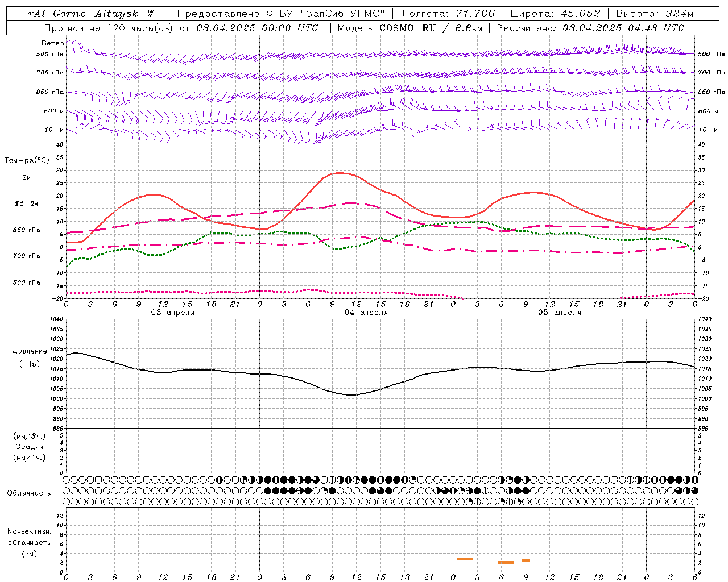This screenshot has width=728, height=582.
Task: Click the (мм/3ч.) precipitation unit label
Action: coord(30,436)
